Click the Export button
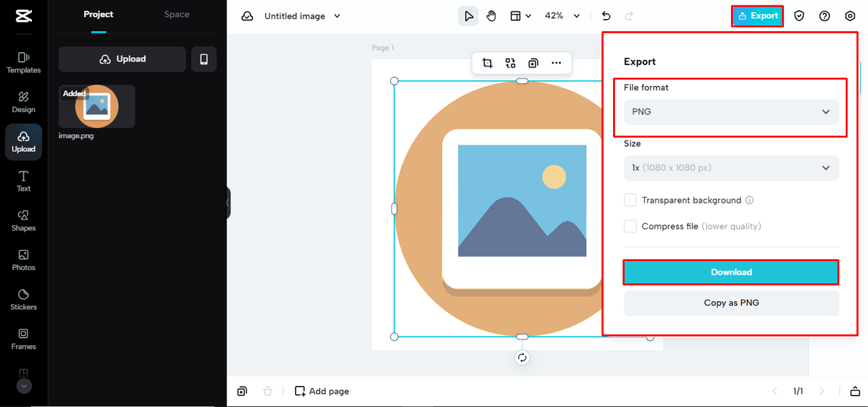The width and height of the screenshot is (868, 407). point(757,16)
